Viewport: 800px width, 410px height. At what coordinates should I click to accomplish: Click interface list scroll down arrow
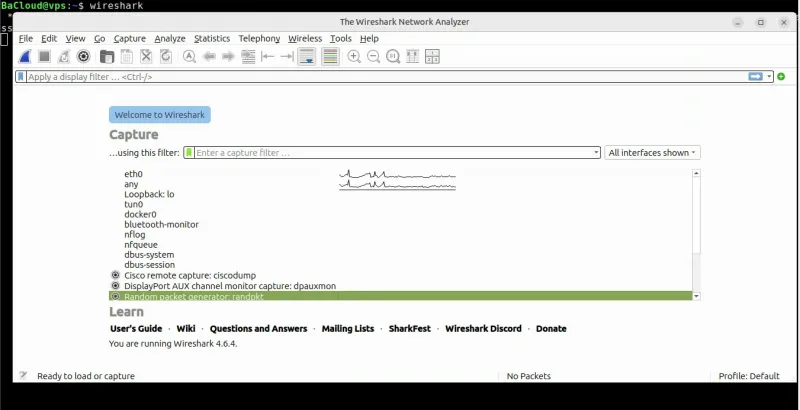[696, 296]
